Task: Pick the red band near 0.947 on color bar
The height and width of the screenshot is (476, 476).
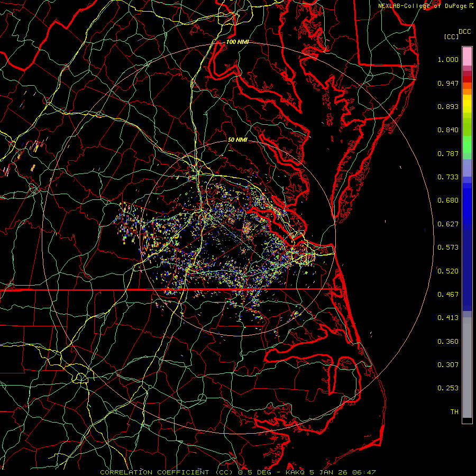Action: click(467, 79)
